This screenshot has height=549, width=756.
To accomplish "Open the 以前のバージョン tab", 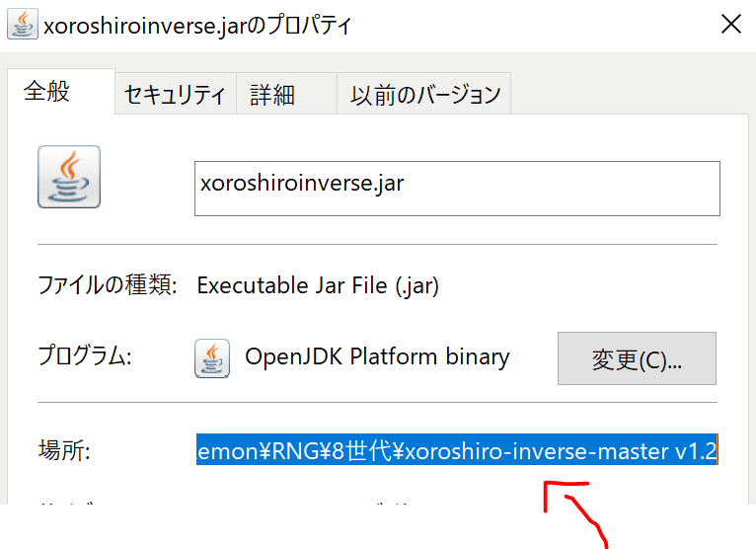I will tap(423, 94).
